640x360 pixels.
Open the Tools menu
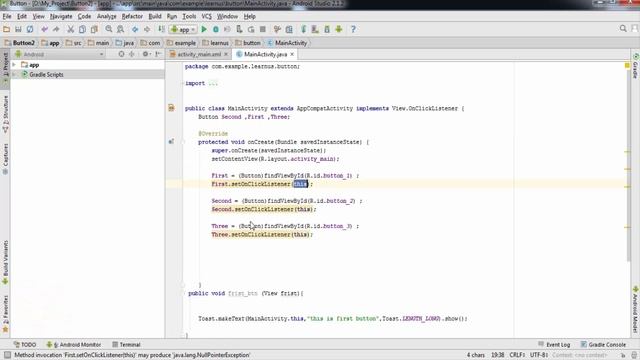click(x=189, y=16)
